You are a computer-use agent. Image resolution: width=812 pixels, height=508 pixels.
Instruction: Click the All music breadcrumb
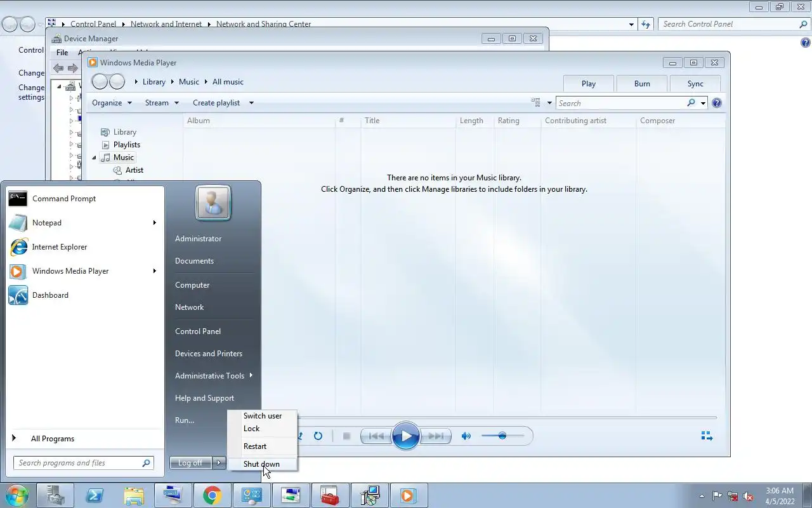pos(228,82)
